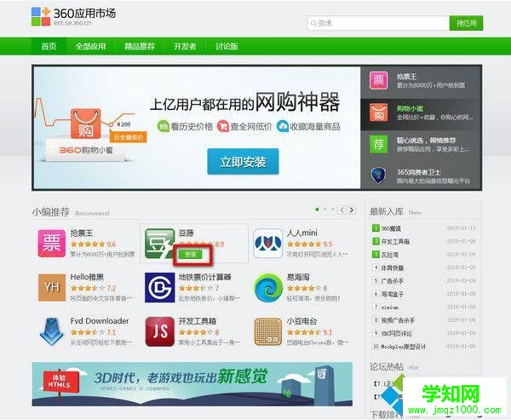Open the 精品推荐 tab

tap(139, 46)
